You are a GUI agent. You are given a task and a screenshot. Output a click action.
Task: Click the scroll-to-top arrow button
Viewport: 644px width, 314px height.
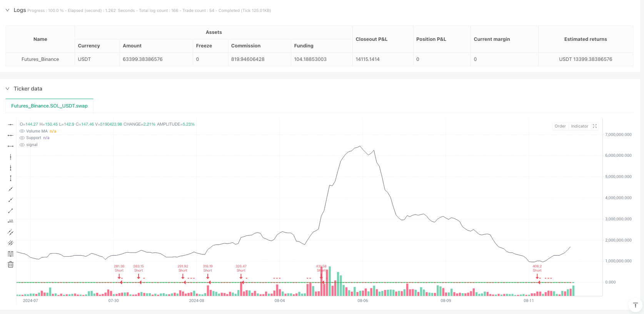click(635, 305)
